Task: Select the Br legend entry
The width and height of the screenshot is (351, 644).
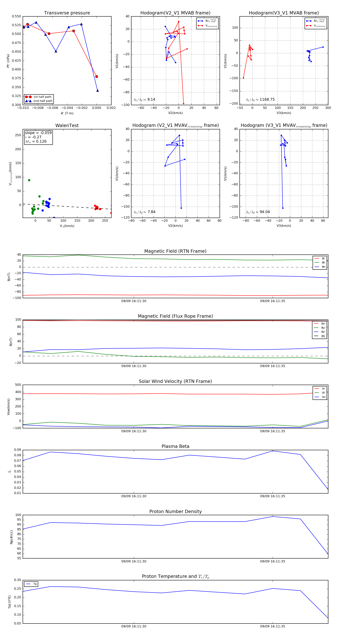Action: click(x=320, y=259)
